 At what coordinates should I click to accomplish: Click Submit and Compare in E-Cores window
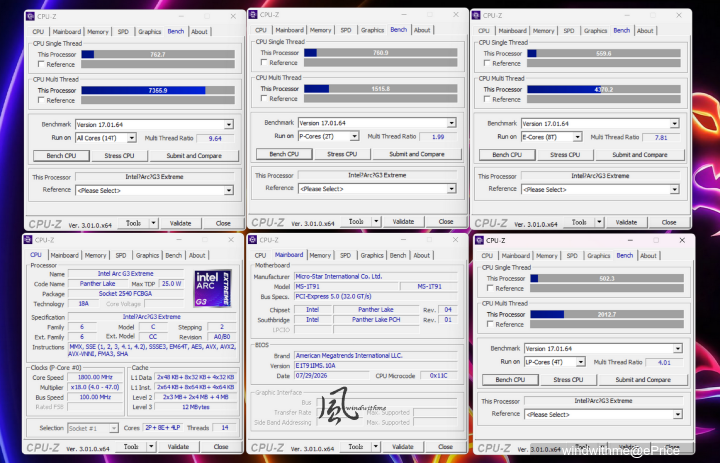tap(640, 155)
